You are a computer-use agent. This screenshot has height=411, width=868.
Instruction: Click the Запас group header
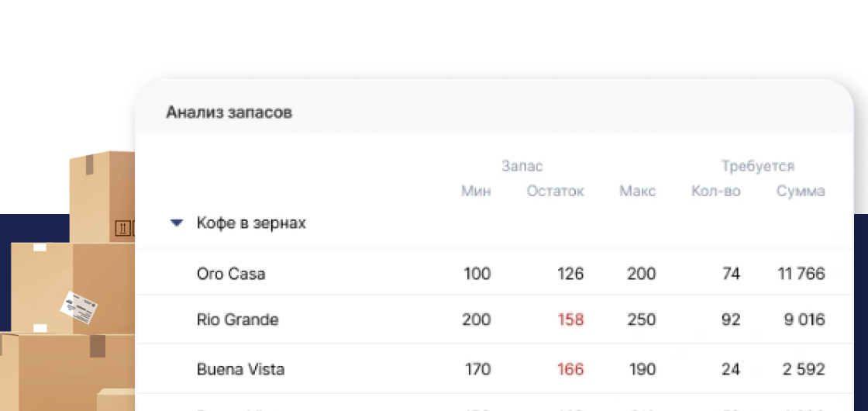pos(522,166)
